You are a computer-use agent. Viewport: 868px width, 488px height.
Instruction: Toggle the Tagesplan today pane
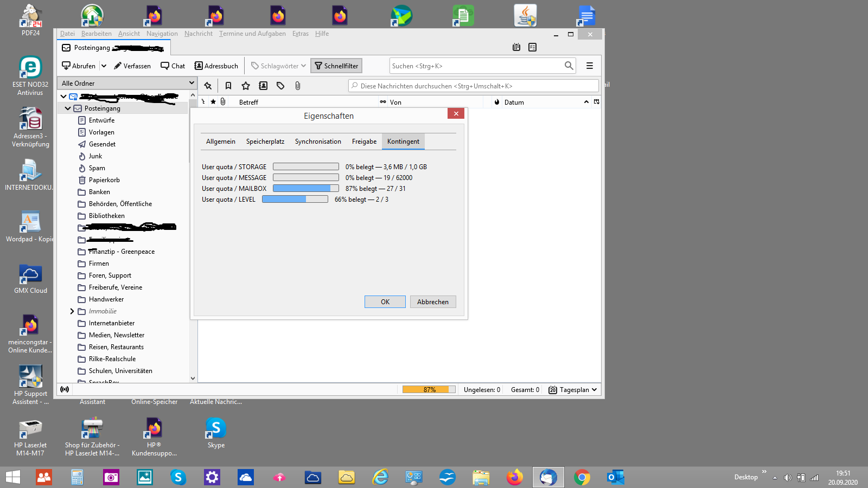(572, 390)
